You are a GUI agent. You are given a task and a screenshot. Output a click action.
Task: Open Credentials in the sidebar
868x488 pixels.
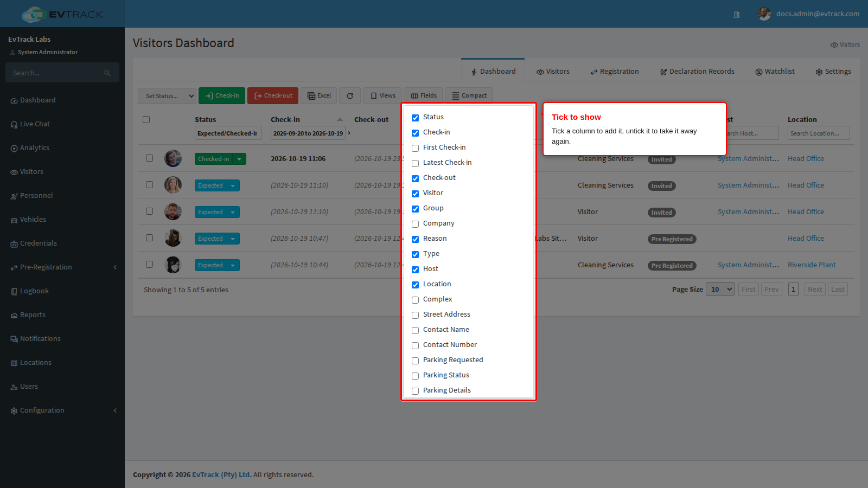[38, 243]
